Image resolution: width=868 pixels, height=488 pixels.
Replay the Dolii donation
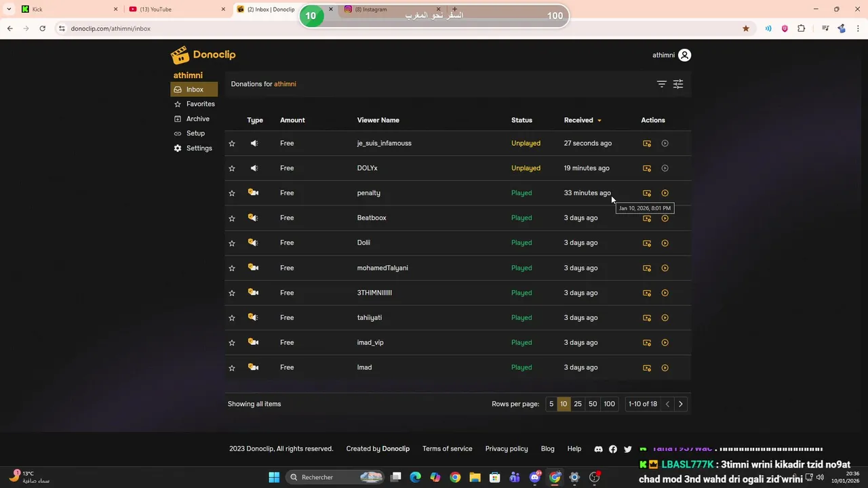click(x=665, y=243)
